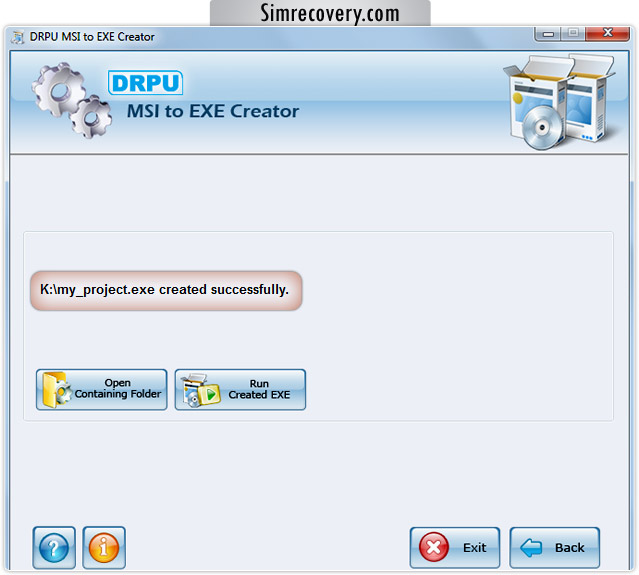Click the 'K:\my_project.exe created successfully.' message
639x575 pixels.
(x=166, y=291)
